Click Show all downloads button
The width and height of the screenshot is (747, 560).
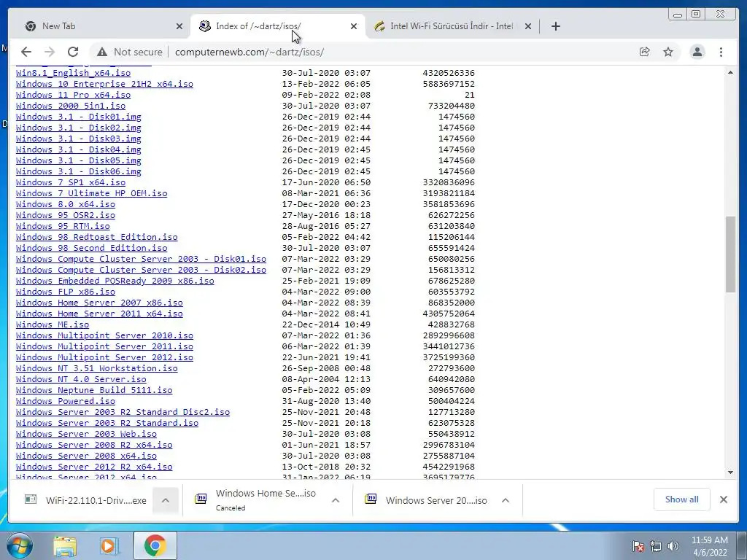tap(682, 499)
